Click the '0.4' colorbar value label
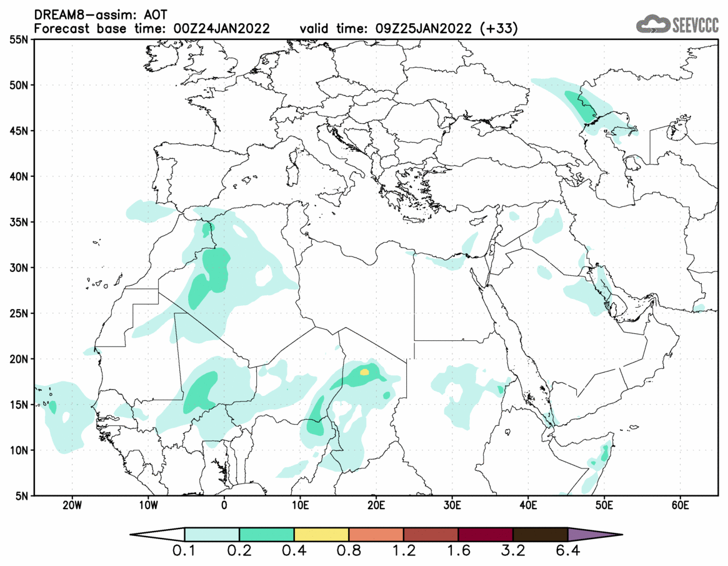Screen dimensions: 728x566 click(294, 551)
